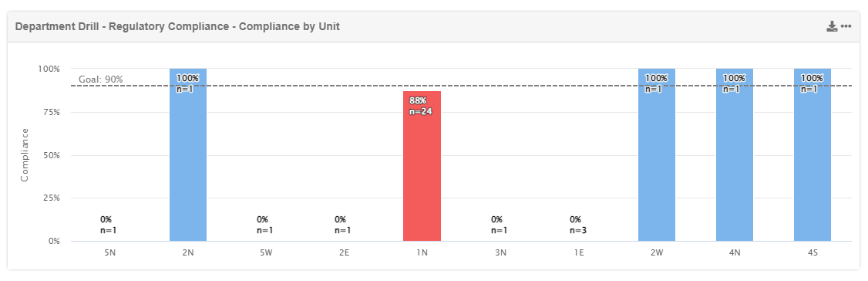Click the 0% n=1 label above 5N
The height and width of the screenshot is (281, 868).
tap(109, 225)
